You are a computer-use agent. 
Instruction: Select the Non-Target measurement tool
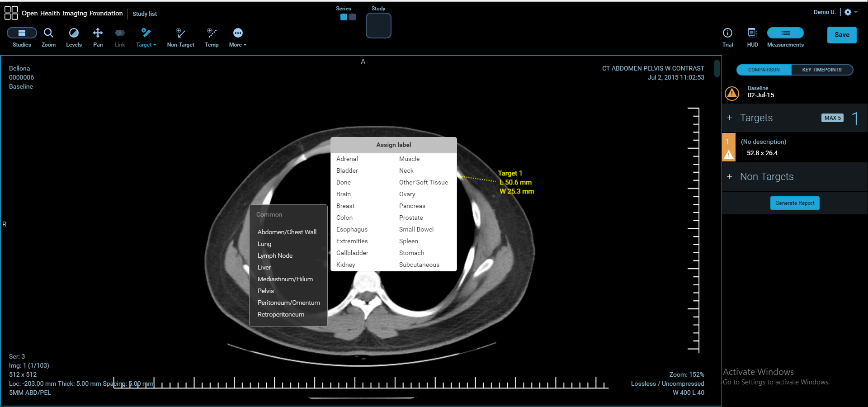pyautogui.click(x=180, y=33)
